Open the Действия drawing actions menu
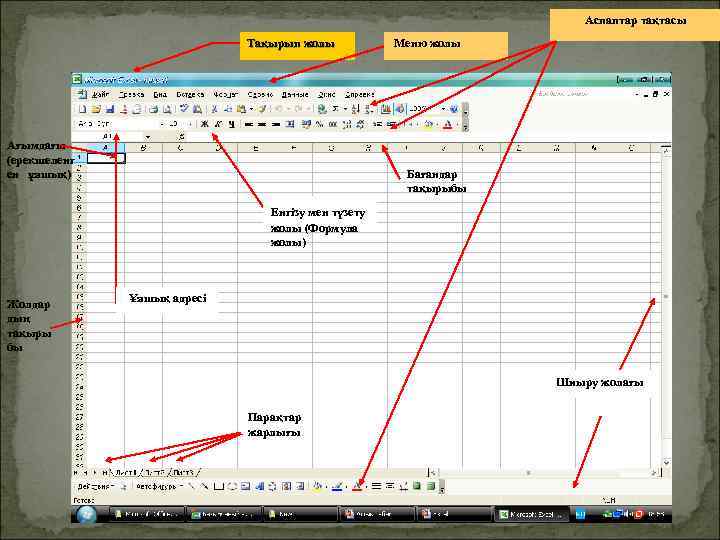720x540 pixels. pyautogui.click(x=96, y=486)
